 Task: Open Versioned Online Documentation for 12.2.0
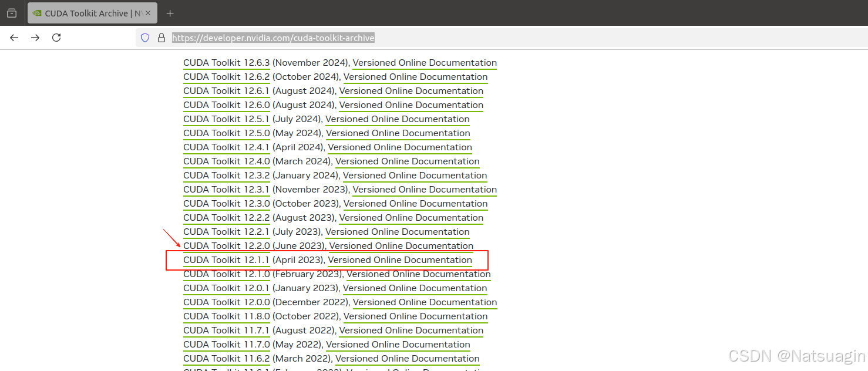click(x=401, y=246)
